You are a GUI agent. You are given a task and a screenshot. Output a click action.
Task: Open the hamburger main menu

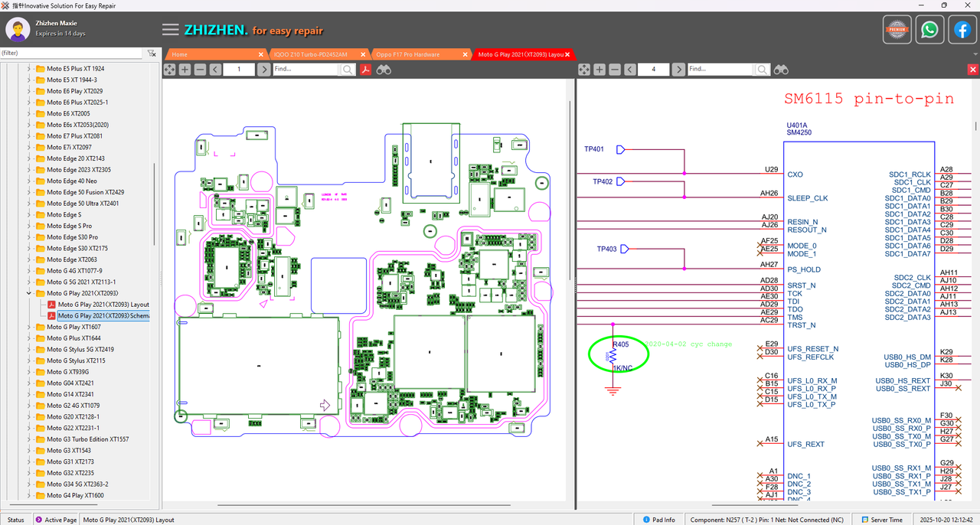[170, 30]
